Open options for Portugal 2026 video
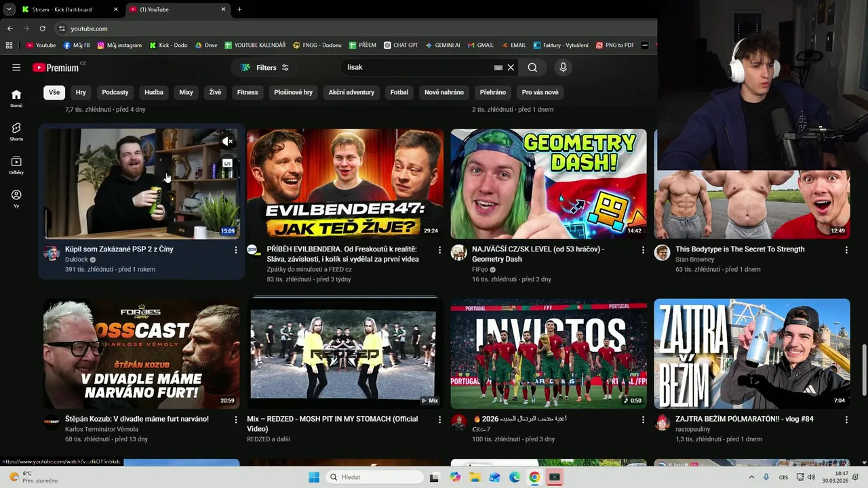The height and width of the screenshot is (488, 868). click(643, 420)
